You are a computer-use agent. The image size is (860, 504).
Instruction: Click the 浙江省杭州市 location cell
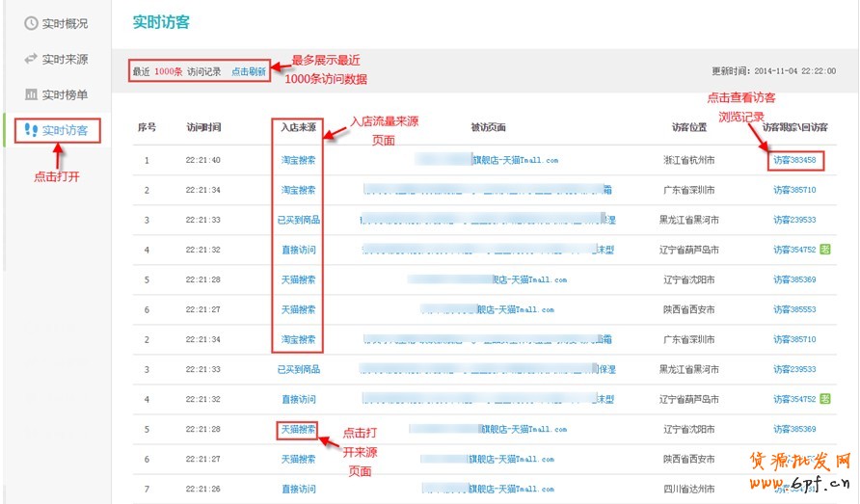click(689, 160)
